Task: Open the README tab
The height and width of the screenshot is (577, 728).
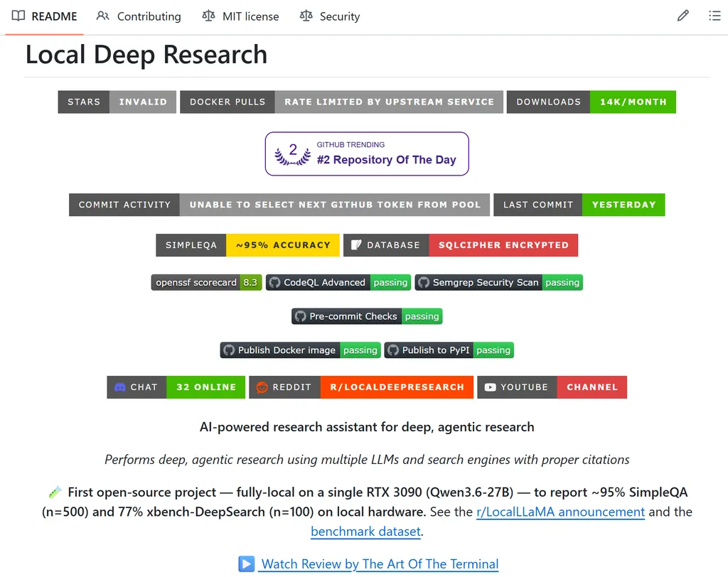Action: pyautogui.click(x=44, y=16)
